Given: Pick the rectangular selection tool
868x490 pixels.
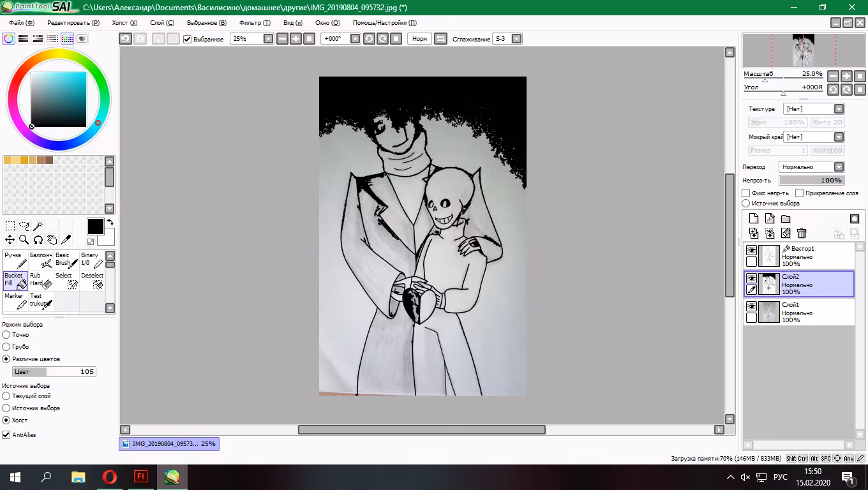Looking at the screenshot, I should [10, 226].
